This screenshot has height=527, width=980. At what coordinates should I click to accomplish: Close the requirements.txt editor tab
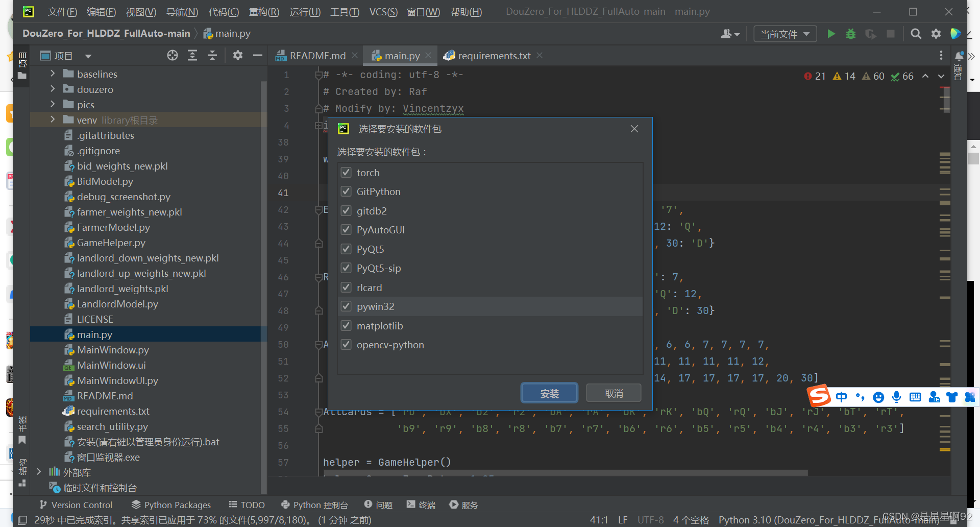(x=540, y=55)
